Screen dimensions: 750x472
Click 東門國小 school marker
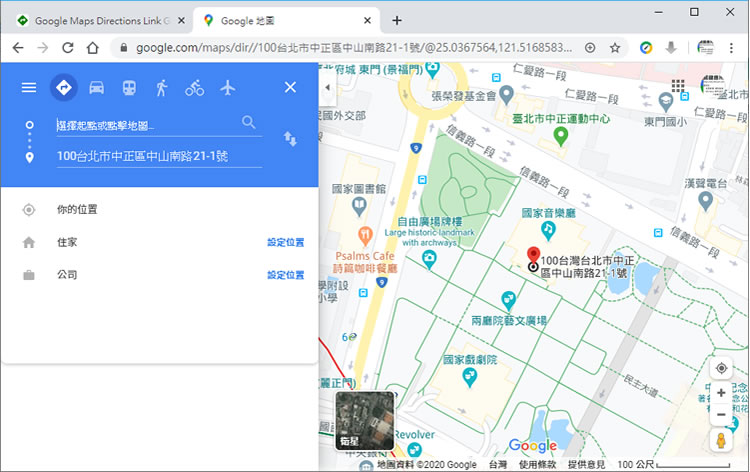click(665, 102)
